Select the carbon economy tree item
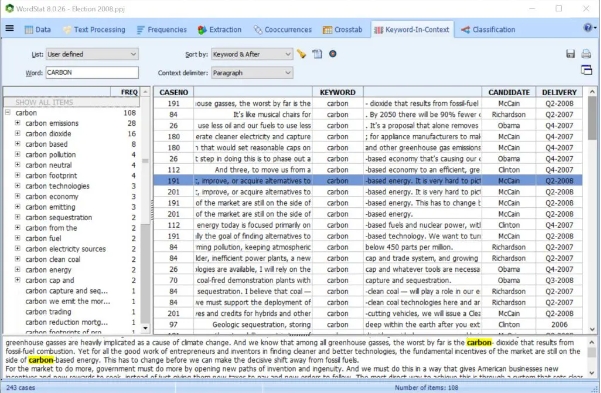The height and width of the screenshot is (393, 601). 52,196
